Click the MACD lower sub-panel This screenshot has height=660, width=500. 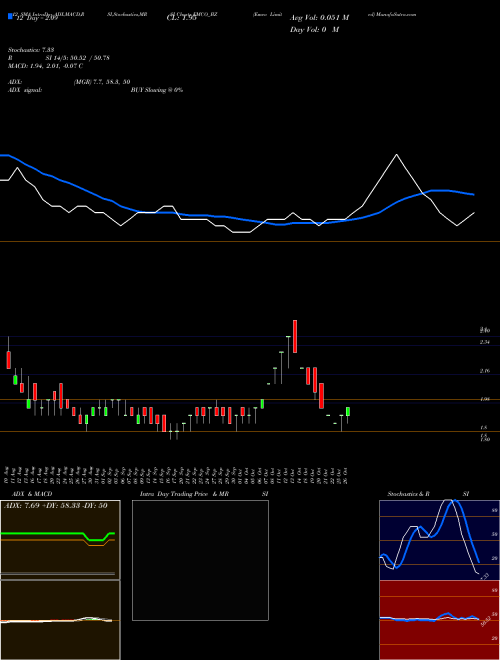[x=60, y=620]
